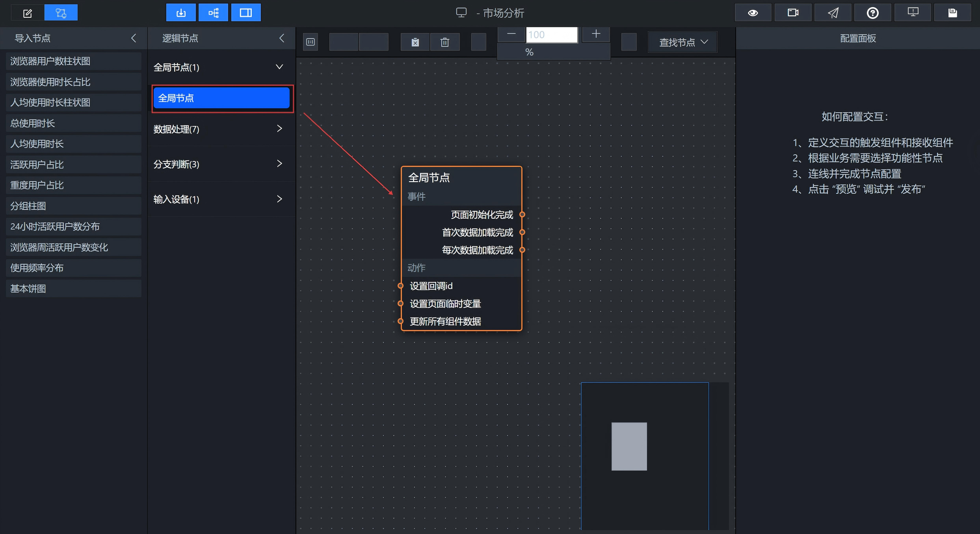
Task: Click the 每次数据加载完成 output port
Action: [x=522, y=250]
